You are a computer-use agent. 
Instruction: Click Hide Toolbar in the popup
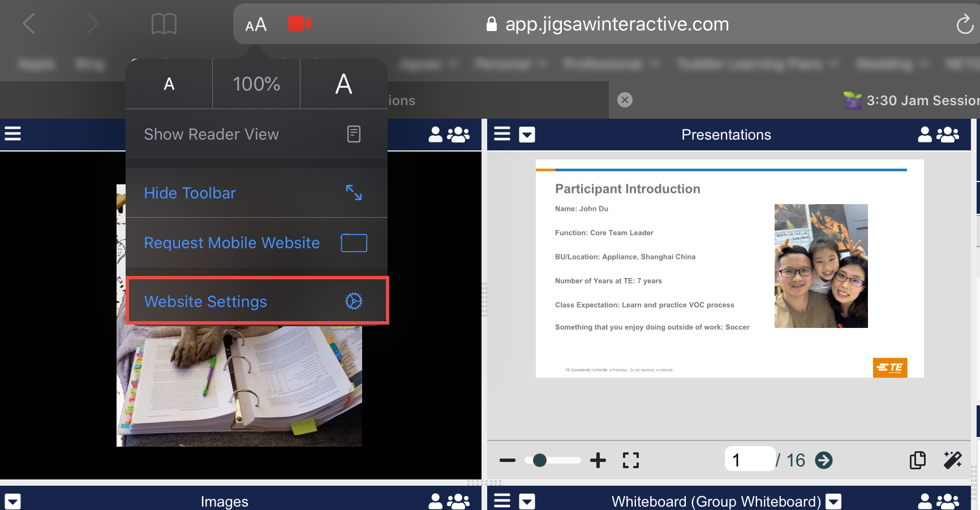coord(256,193)
